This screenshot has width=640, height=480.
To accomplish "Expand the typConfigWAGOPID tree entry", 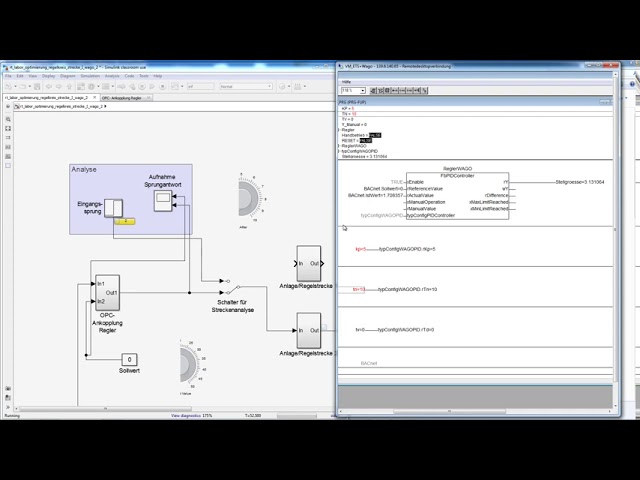I will (341, 151).
